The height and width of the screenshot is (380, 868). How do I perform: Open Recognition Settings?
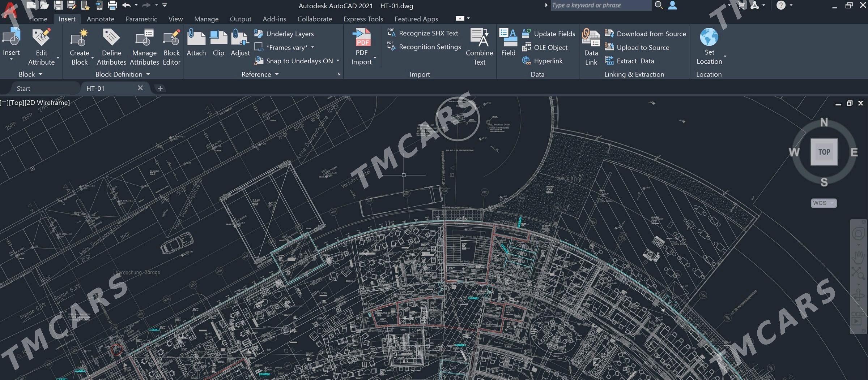tap(424, 47)
